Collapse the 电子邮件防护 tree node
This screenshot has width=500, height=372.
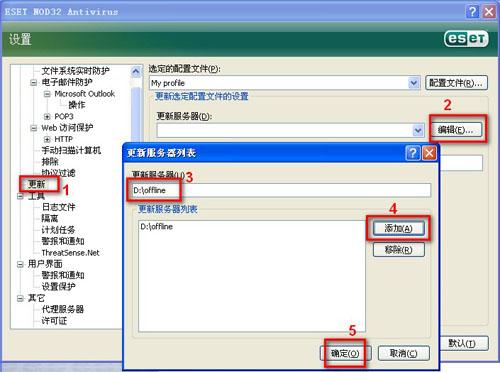34,82
